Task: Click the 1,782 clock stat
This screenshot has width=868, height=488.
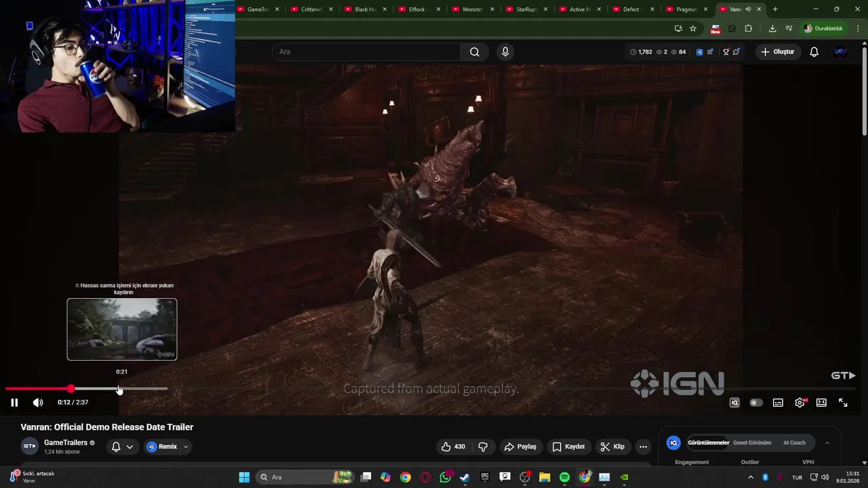Action: click(x=641, y=52)
